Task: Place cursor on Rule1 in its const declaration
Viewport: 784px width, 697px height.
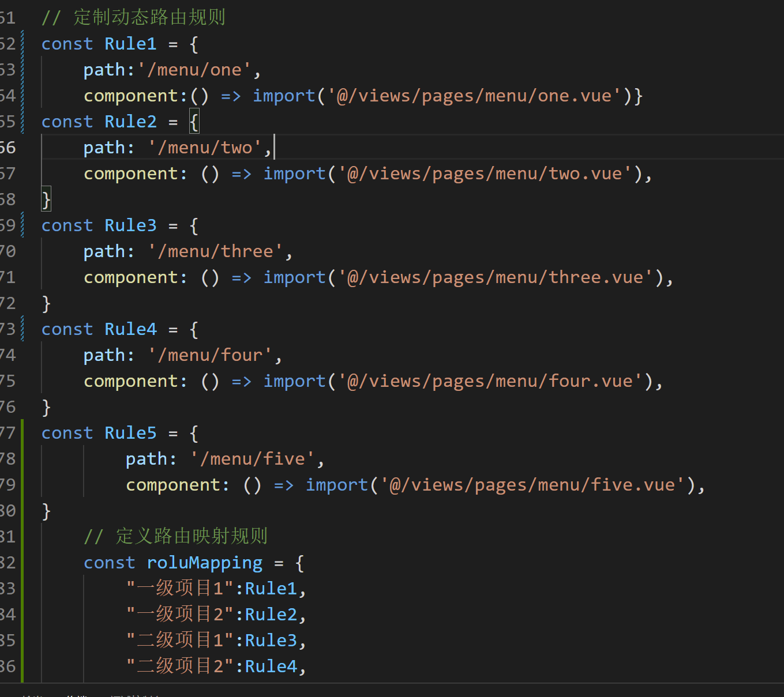Action: click(130, 44)
